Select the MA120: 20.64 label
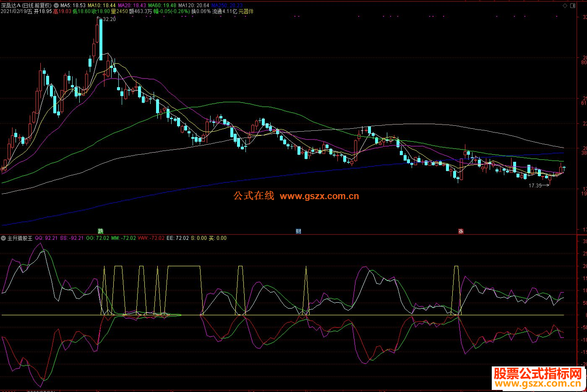Screen dimensions: 587x392 point(194,5)
